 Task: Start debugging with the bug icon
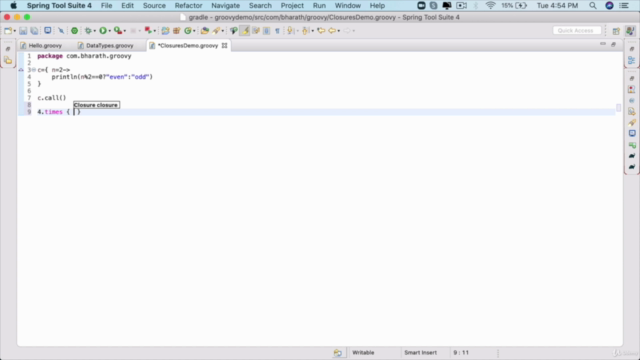point(88,31)
